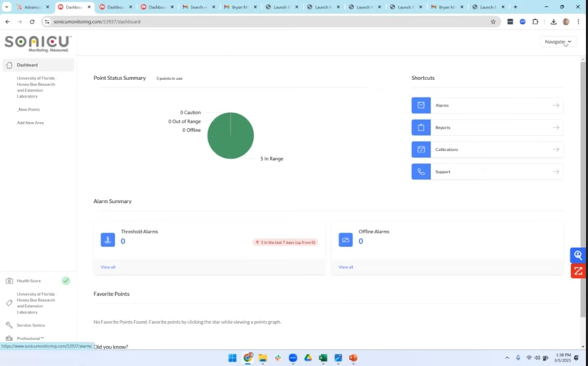Click the Alarms shortcut icon
The height and width of the screenshot is (366, 588).
(x=421, y=105)
